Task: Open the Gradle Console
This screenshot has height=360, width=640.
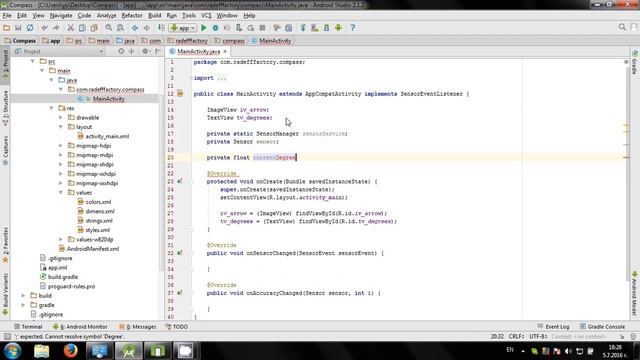Action: (602, 327)
